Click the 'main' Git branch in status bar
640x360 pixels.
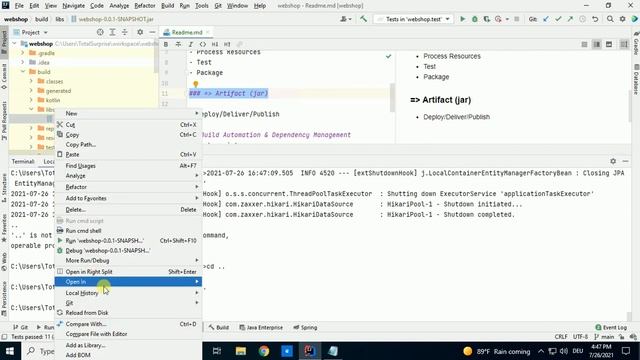click(x=604, y=337)
